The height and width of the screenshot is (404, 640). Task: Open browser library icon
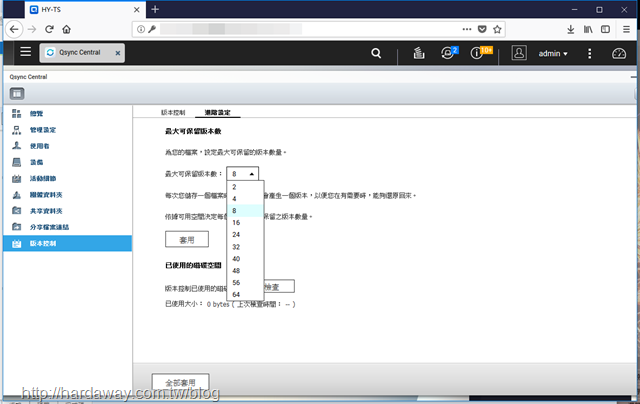(588, 29)
